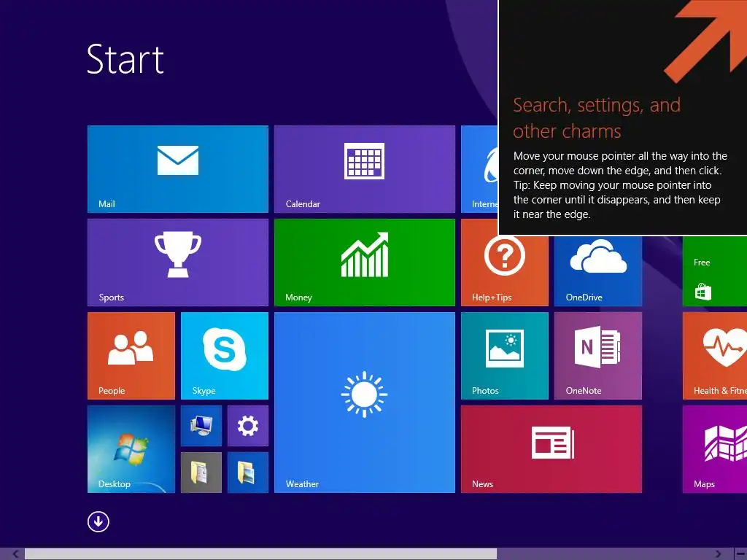Click the horizontal scrollbar thumb
This screenshot has width=747, height=560.
pos(260,554)
